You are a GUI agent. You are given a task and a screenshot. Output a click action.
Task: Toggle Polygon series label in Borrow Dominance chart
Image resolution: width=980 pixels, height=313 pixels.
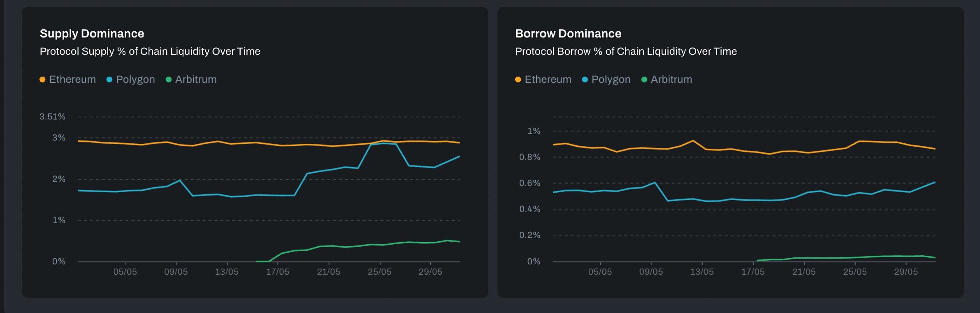pos(611,79)
